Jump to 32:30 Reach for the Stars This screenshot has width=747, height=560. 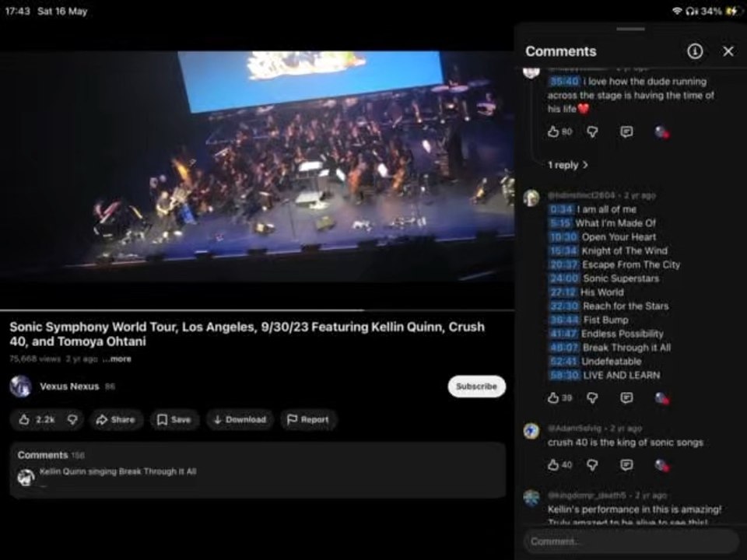pos(565,306)
